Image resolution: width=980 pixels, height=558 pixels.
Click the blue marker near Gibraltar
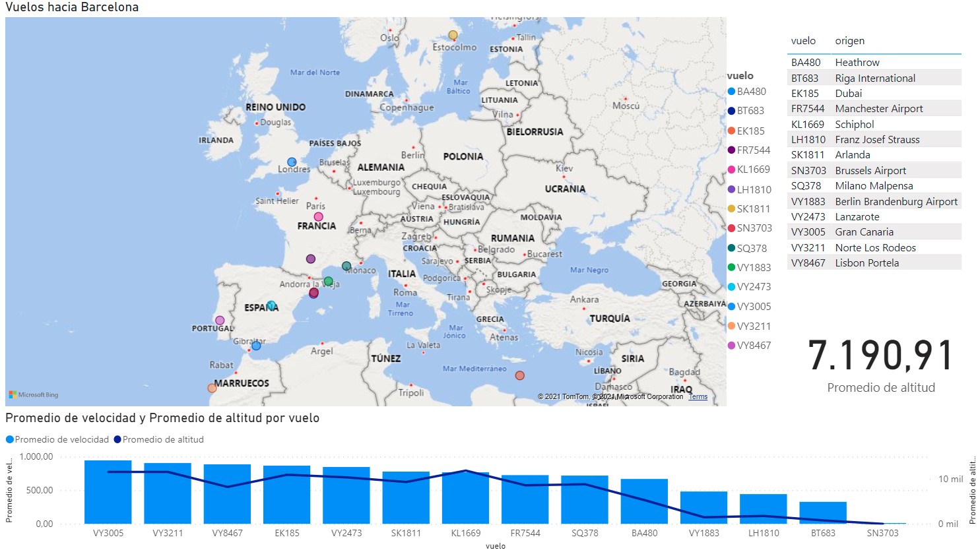pyautogui.click(x=256, y=346)
